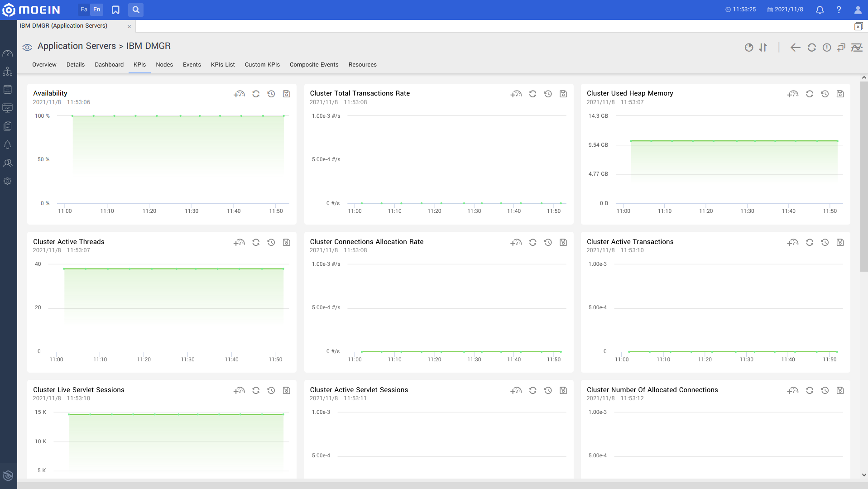The width and height of the screenshot is (868, 489).
Task: Click the icon at the sidebar bottom
Action: click(x=8, y=475)
